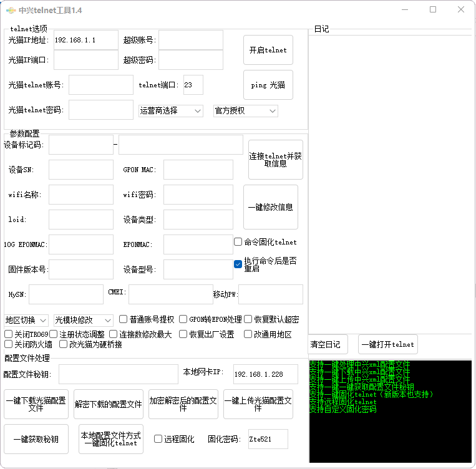Enable 改光猫为硬桥接 checkbox

click(x=63, y=344)
